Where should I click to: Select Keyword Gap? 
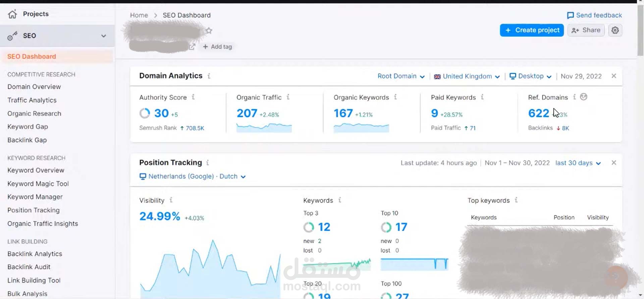click(28, 127)
